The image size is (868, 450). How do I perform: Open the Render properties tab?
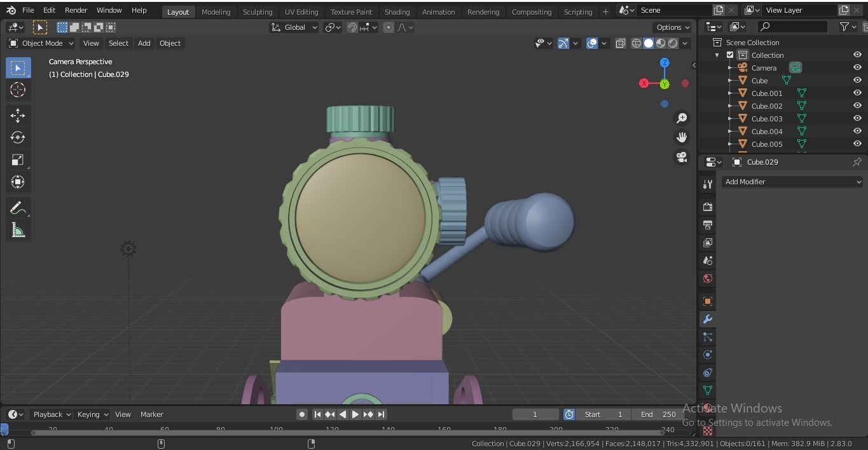708,207
